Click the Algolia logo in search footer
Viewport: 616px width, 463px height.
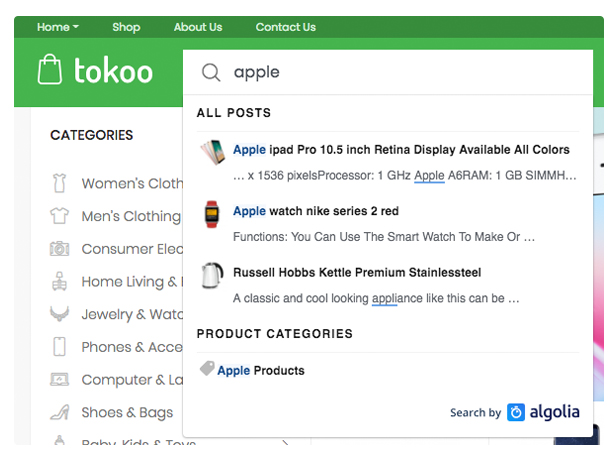542,412
